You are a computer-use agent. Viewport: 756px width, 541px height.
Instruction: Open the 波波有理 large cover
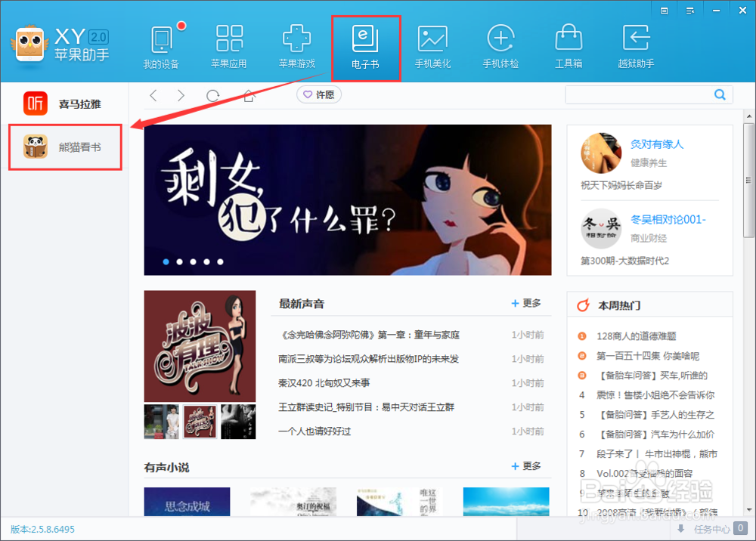tap(200, 346)
